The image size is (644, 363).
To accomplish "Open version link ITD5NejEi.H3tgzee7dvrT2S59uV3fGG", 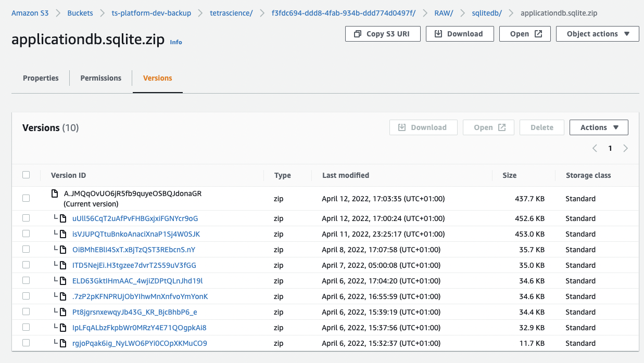I will coord(134,265).
